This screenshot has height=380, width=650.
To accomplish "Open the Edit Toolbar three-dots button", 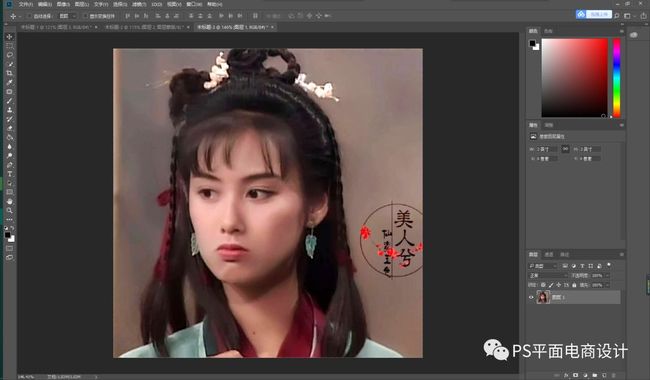I will tap(9, 219).
